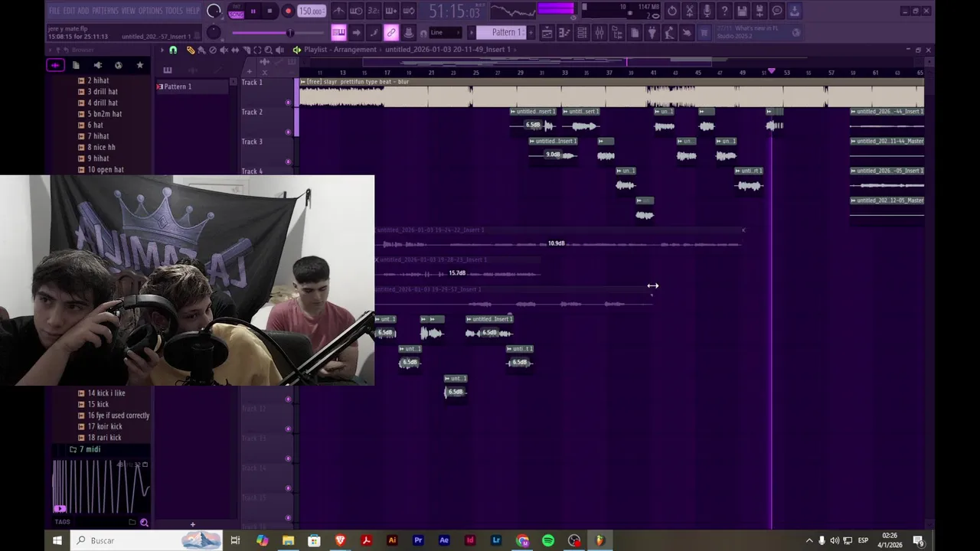Open the OPTIONS menu

[x=150, y=11]
